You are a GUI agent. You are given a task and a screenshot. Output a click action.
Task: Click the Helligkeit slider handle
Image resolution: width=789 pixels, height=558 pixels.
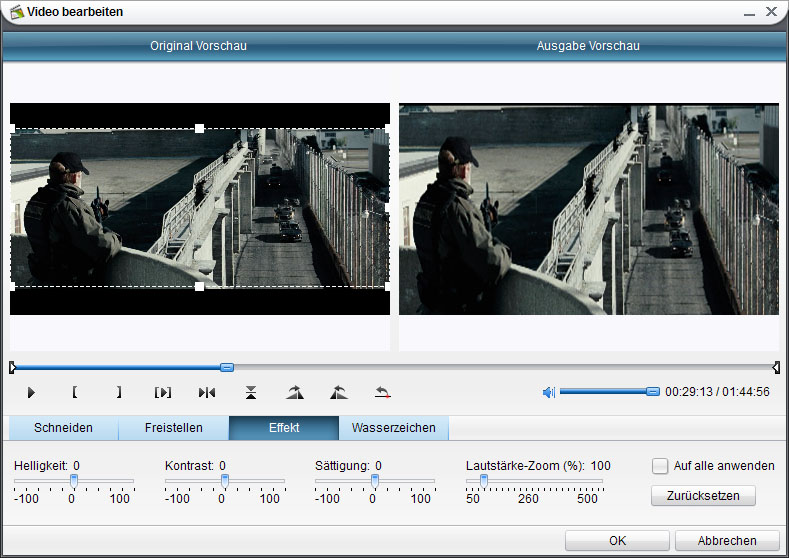tap(73, 481)
